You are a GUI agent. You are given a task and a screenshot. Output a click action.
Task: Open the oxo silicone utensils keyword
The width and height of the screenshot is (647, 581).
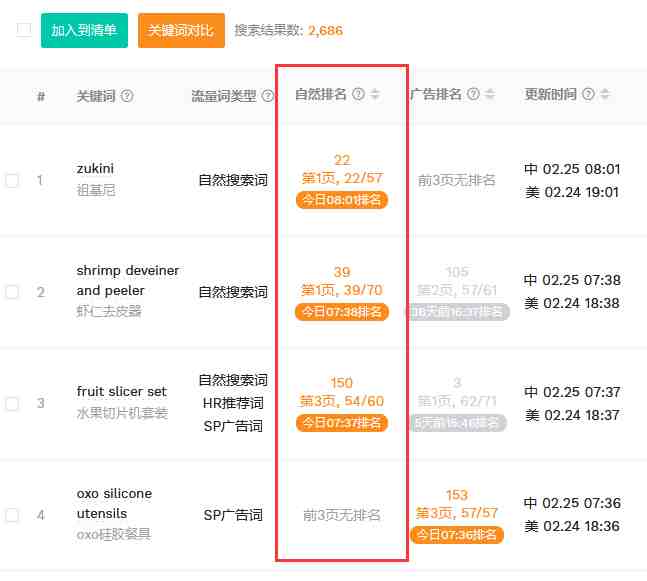pyautogui.click(x=114, y=503)
